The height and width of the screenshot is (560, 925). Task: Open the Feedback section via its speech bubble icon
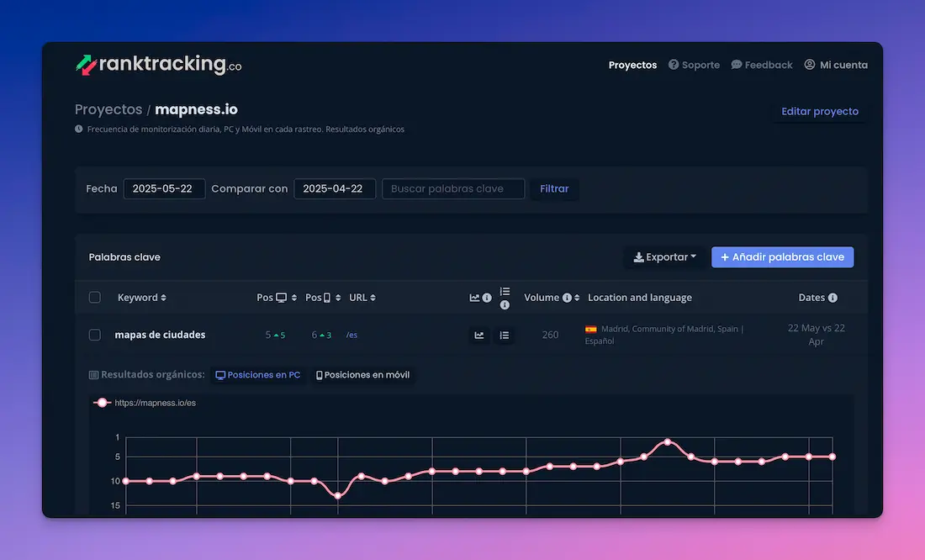pyautogui.click(x=735, y=64)
